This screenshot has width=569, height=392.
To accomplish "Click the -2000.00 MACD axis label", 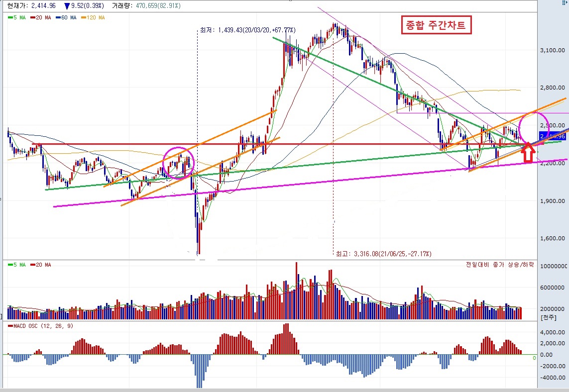I will (x=552, y=366).
